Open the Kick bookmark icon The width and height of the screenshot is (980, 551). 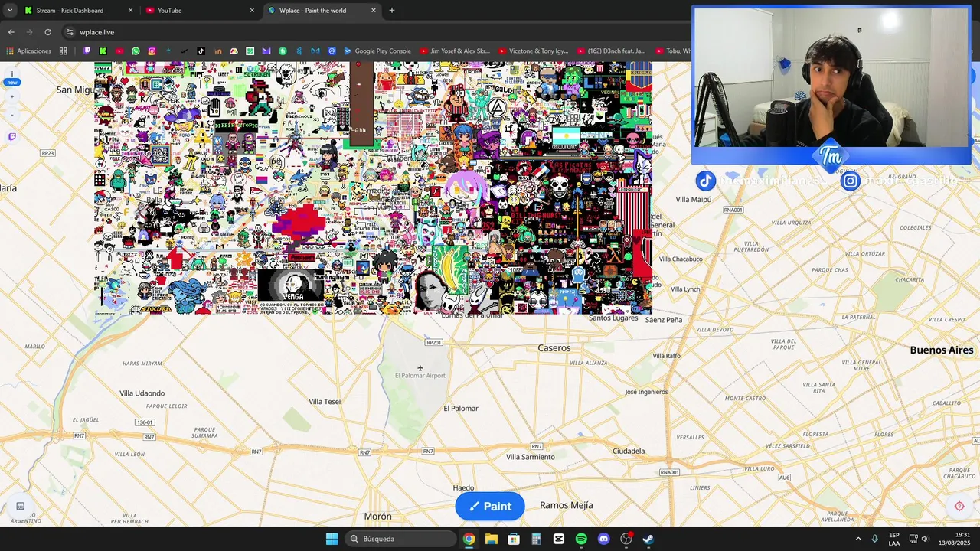click(x=103, y=51)
